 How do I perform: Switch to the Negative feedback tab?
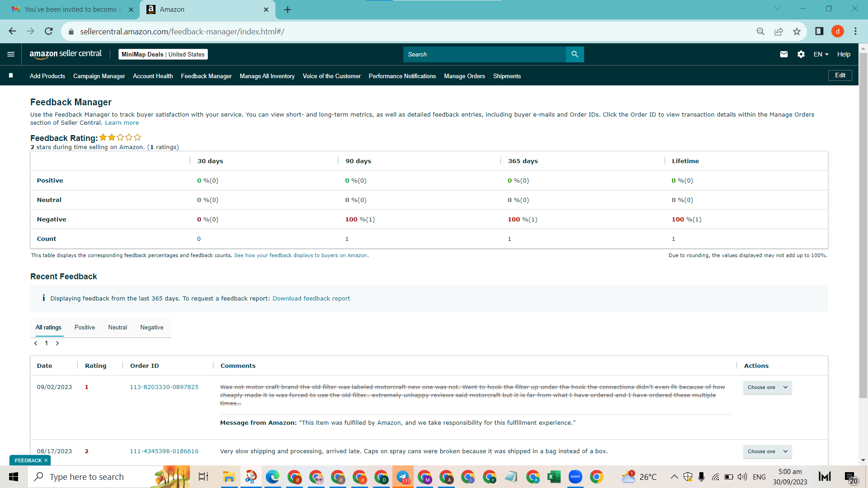coord(152,328)
